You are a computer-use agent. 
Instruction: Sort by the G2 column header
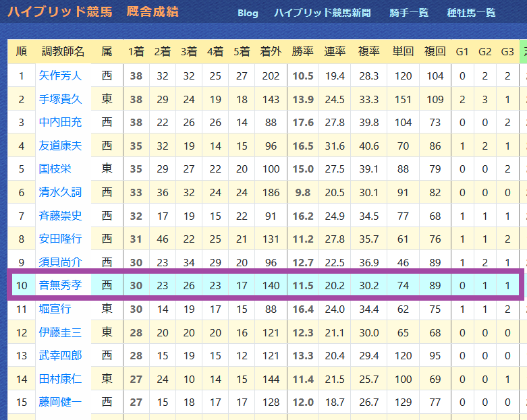coord(484,52)
